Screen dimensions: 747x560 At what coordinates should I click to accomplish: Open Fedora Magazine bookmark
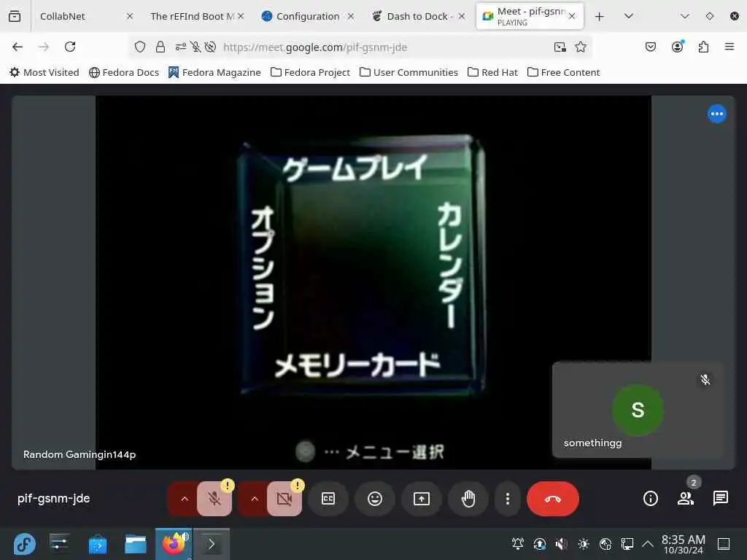(214, 72)
